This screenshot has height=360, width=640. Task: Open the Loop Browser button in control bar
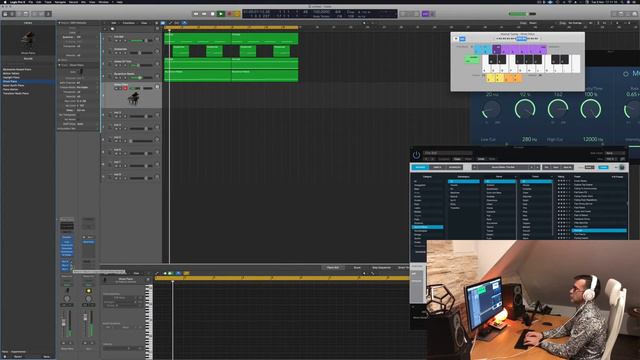coord(628,14)
